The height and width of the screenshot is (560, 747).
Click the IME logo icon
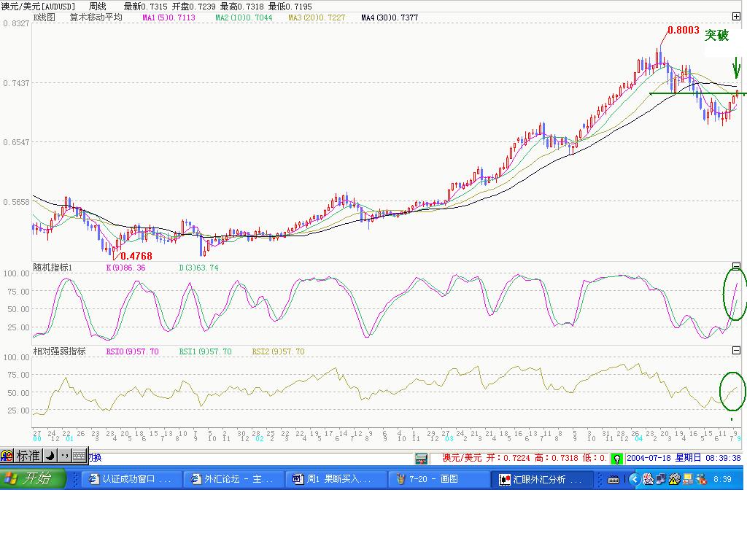pos(7,456)
